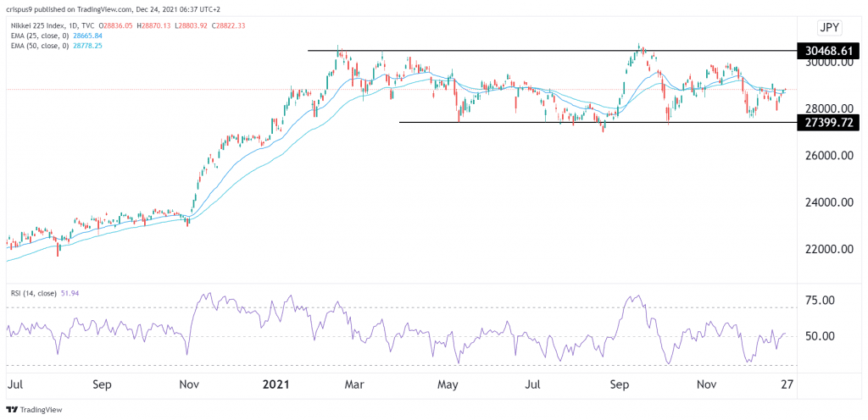The image size is (868, 420).
Task: Click the EMA (25, close, 0) legend
Action: click(39, 36)
